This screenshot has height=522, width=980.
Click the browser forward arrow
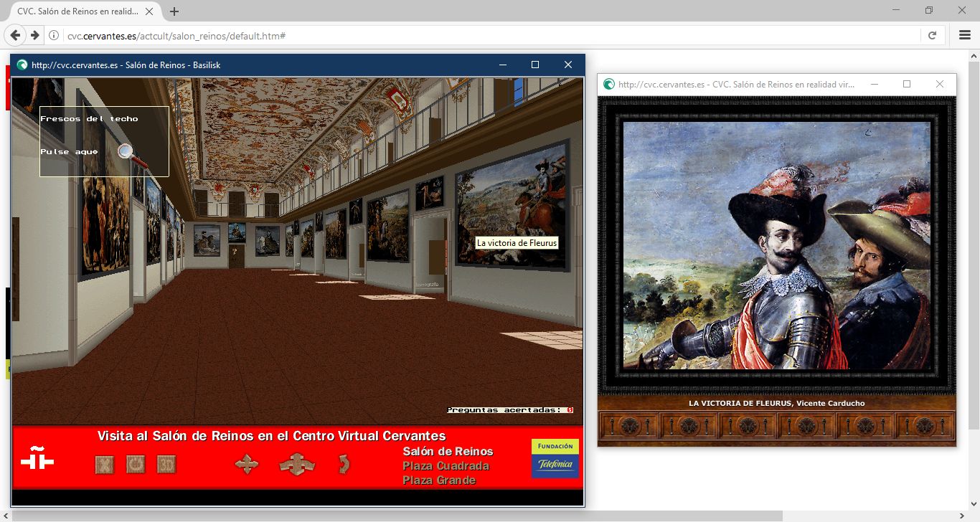click(x=34, y=35)
